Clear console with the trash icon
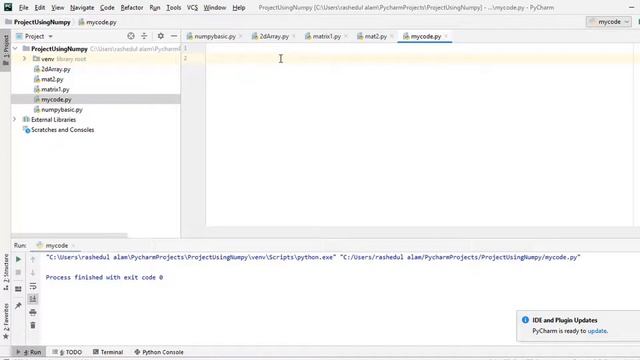The image size is (640, 360). coord(33,325)
